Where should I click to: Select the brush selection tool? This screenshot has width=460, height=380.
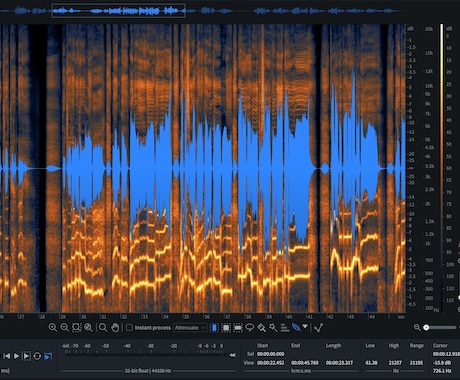(x=262, y=328)
